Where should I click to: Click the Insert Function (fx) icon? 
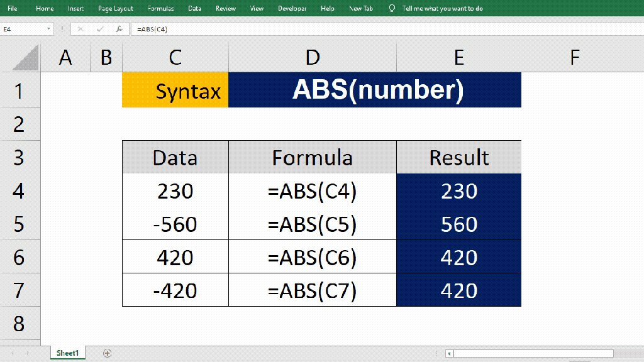[119, 28]
